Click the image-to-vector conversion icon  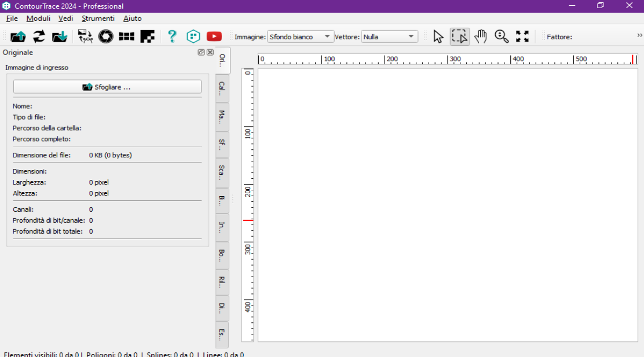click(85, 36)
